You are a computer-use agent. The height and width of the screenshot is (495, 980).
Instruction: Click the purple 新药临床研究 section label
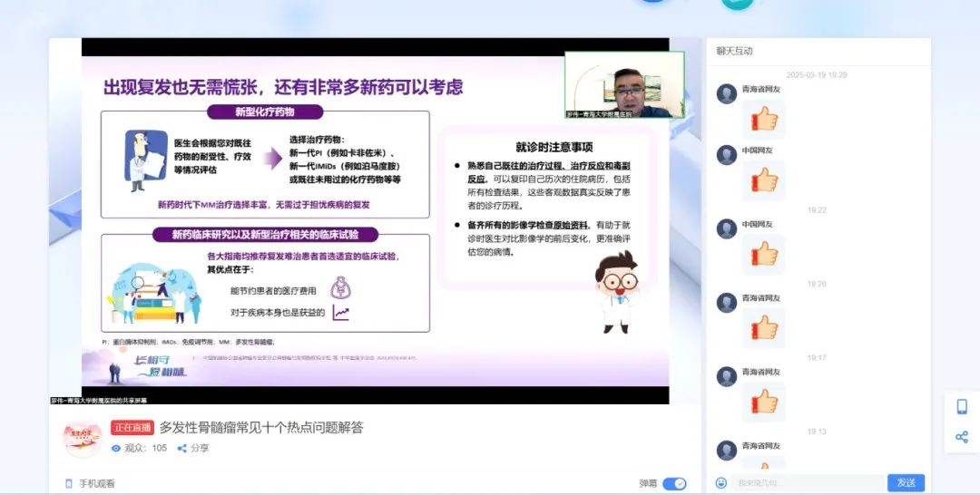[265, 235]
